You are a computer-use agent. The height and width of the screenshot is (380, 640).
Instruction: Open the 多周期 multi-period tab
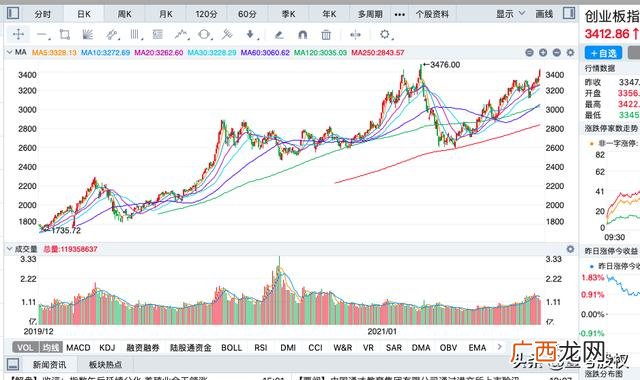370,14
